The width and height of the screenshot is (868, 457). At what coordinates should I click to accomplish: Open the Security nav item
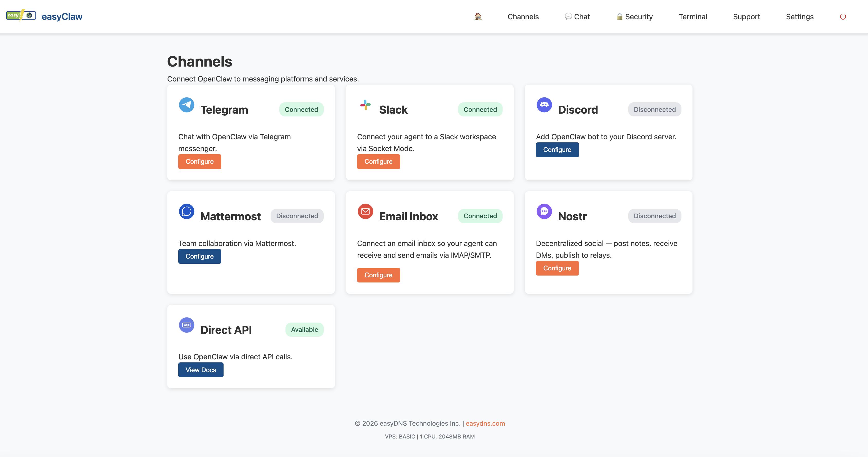point(634,16)
